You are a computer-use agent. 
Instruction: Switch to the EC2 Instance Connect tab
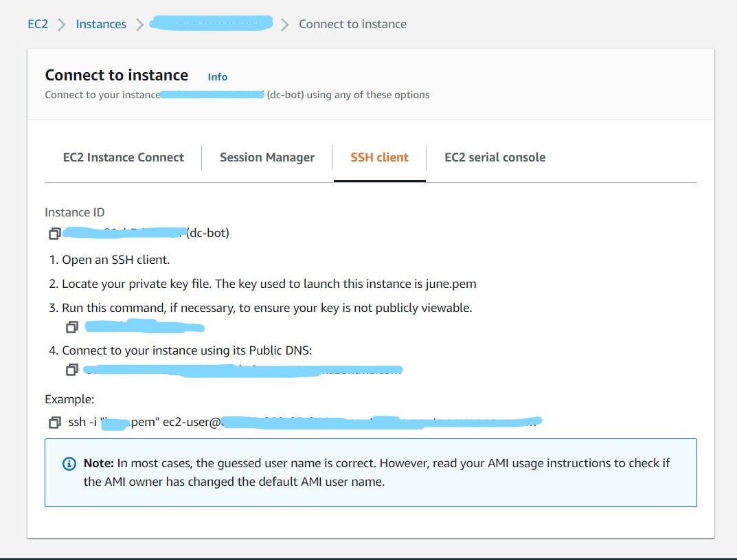(123, 157)
